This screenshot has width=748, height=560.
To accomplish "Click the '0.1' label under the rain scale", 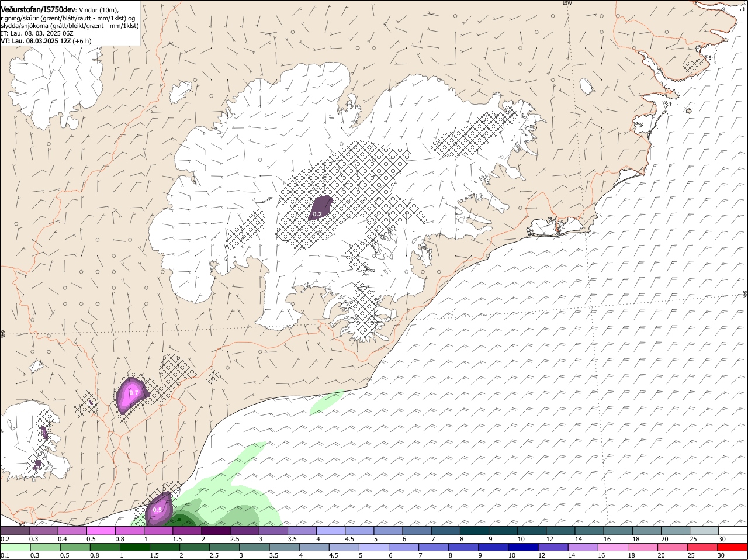I will tap(5, 555).
